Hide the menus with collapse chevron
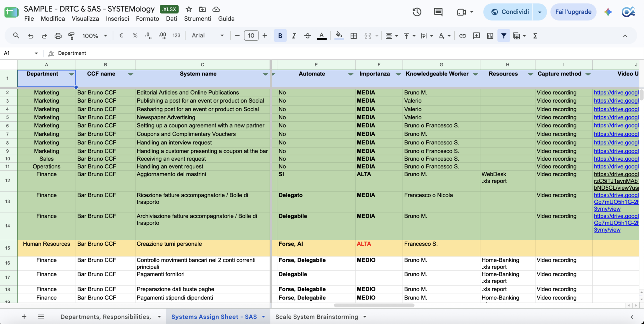The image size is (644, 324). pyautogui.click(x=625, y=36)
